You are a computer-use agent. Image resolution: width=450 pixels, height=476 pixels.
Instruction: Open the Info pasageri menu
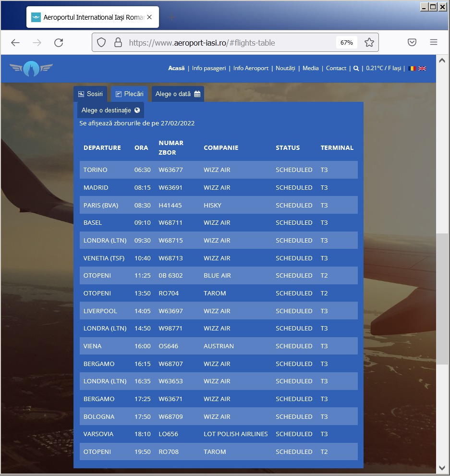click(x=209, y=68)
